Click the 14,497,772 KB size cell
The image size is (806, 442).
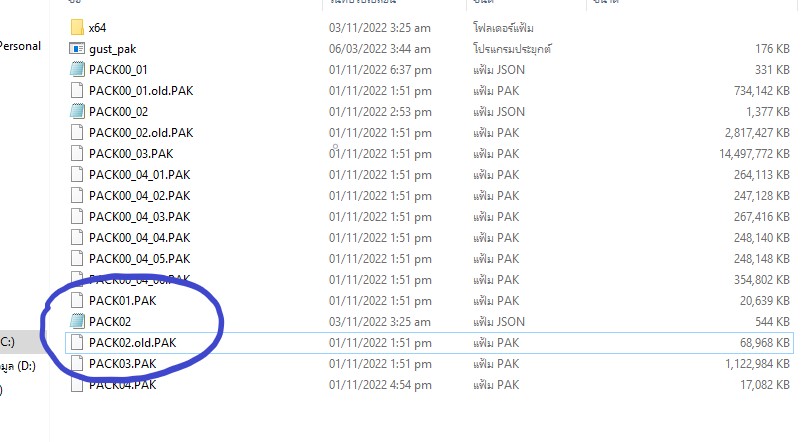tap(754, 154)
